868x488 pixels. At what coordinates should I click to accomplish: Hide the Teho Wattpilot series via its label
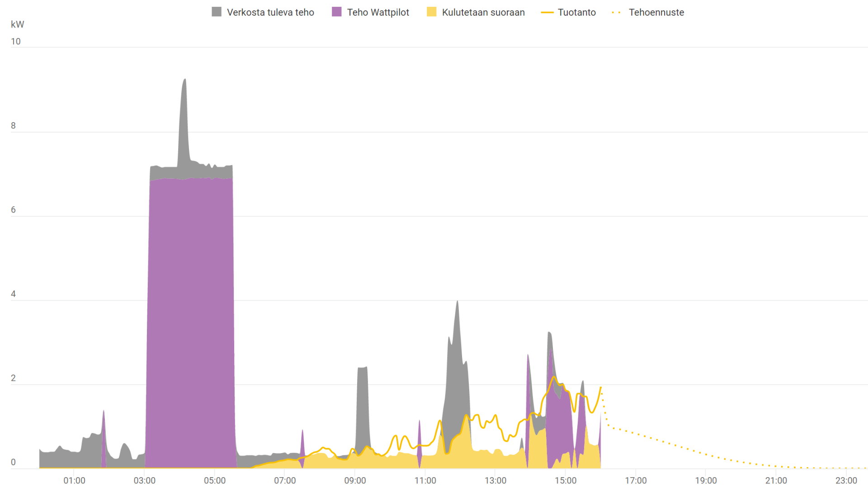tap(378, 13)
